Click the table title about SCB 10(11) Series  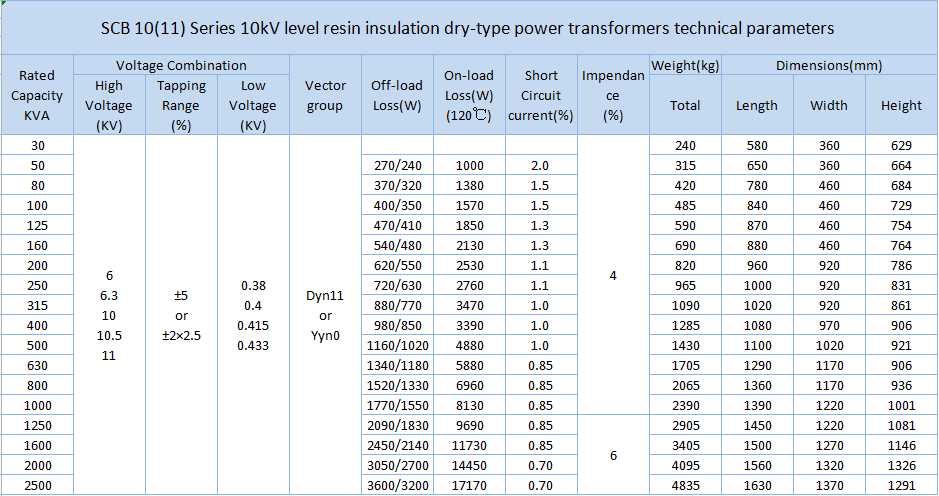click(x=468, y=28)
